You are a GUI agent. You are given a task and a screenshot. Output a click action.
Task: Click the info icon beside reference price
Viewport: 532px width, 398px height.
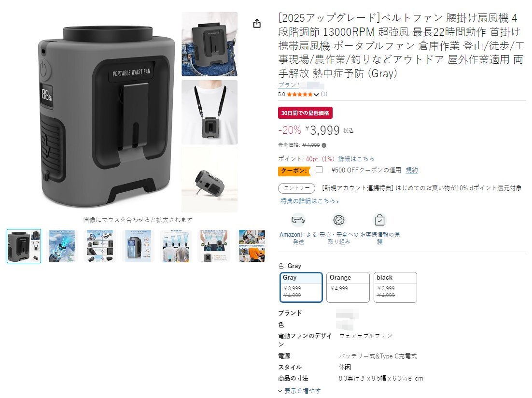tap(324, 145)
